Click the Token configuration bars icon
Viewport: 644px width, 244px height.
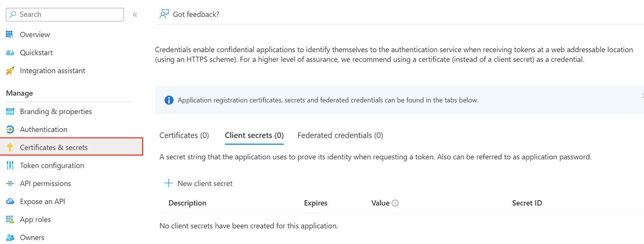point(10,165)
